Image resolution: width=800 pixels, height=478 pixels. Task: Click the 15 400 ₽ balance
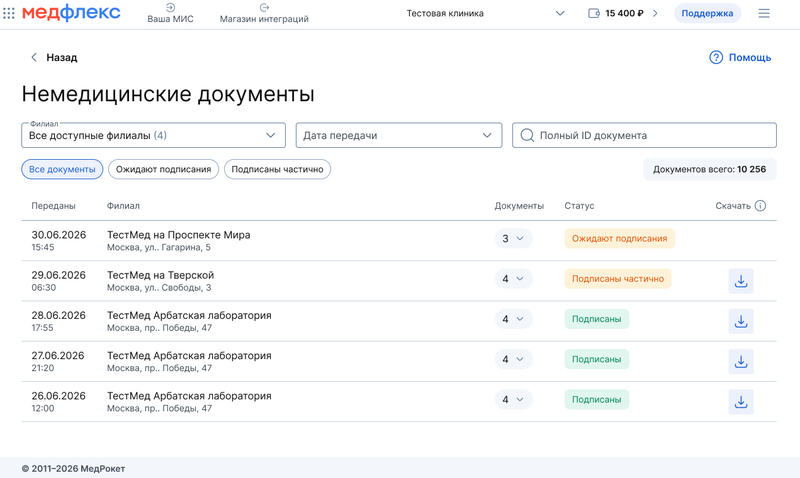tap(624, 13)
